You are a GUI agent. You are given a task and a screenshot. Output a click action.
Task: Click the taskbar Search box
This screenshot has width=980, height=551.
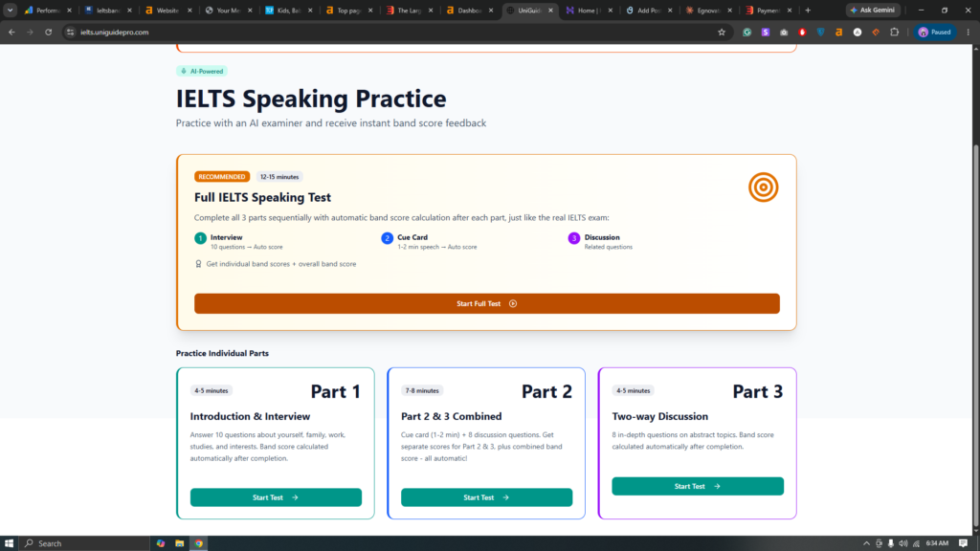(84, 543)
